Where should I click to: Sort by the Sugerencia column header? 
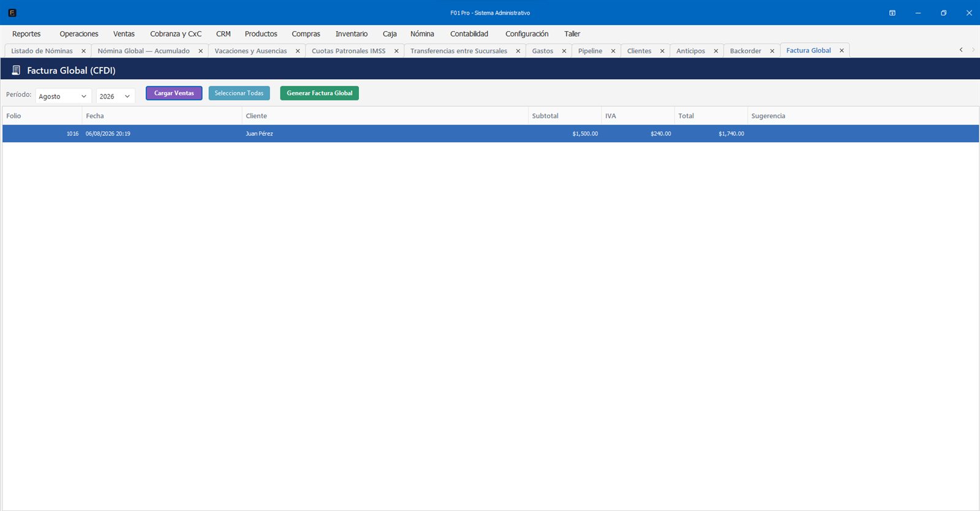coord(863,116)
